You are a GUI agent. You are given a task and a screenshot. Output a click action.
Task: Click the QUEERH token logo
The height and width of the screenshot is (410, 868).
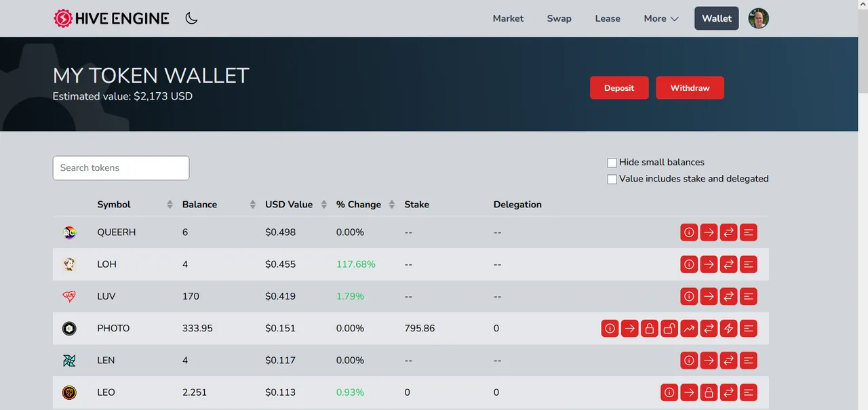tap(69, 232)
